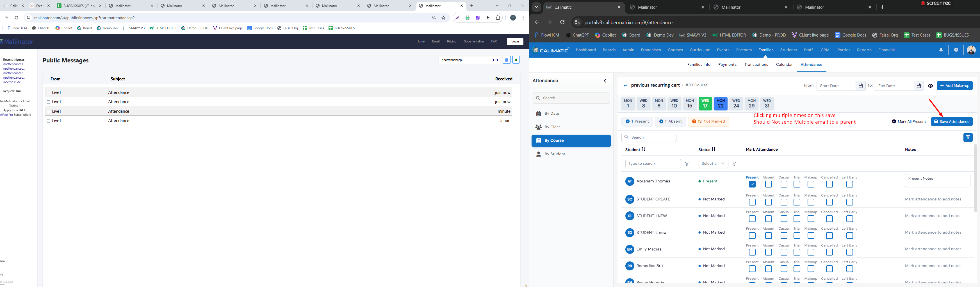This screenshot has height=287, width=980.
Task: Click the Attendance sidebar Search field
Action: tap(571, 98)
